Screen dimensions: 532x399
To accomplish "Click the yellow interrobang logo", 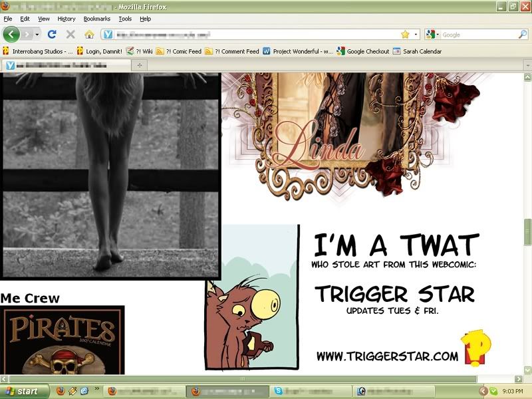I will pos(476,348).
